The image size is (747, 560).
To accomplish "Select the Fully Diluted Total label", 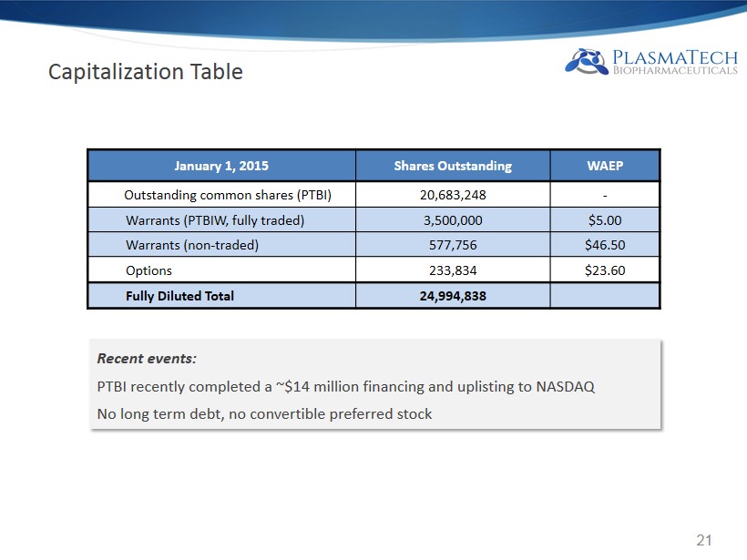I will pos(179,296).
